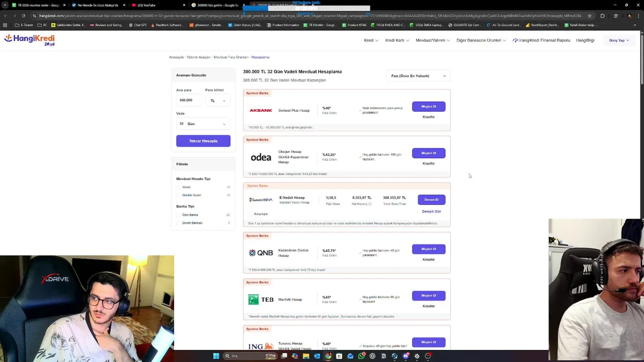Open Windows Start menu
The image size is (644, 362).
coord(216,356)
